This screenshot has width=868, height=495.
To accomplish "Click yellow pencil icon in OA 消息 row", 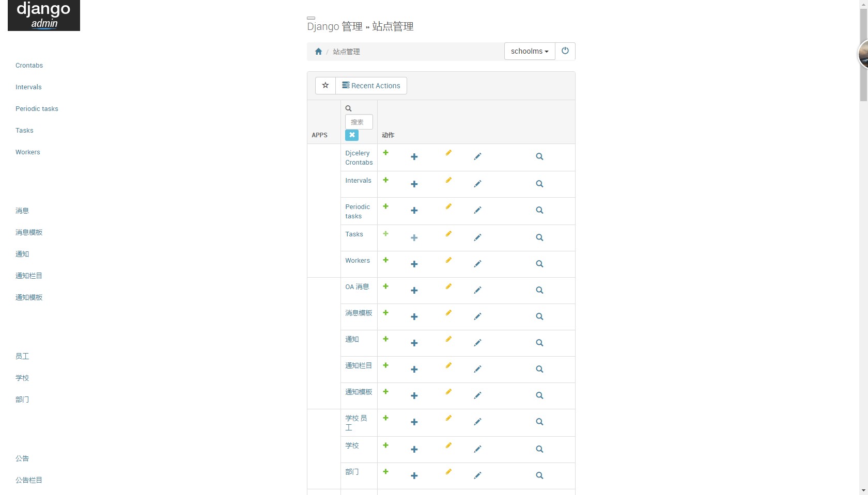I will [x=448, y=286].
